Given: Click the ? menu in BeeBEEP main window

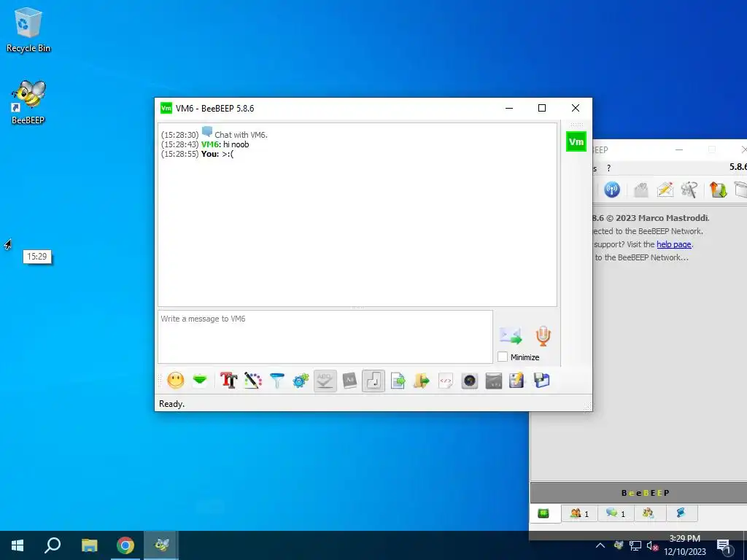Looking at the screenshot, I should 609,168.
